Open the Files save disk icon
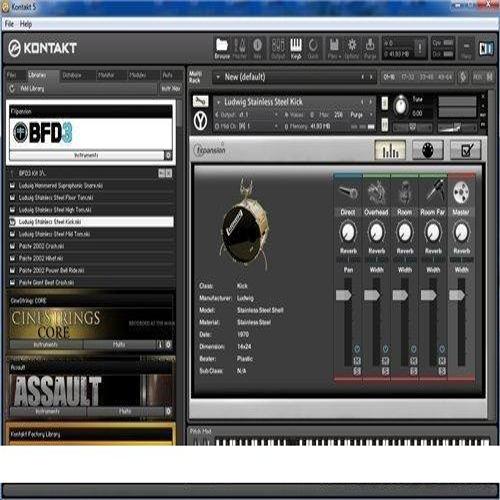The width and height of the screenshot is (500, 500). click(333, 48)
